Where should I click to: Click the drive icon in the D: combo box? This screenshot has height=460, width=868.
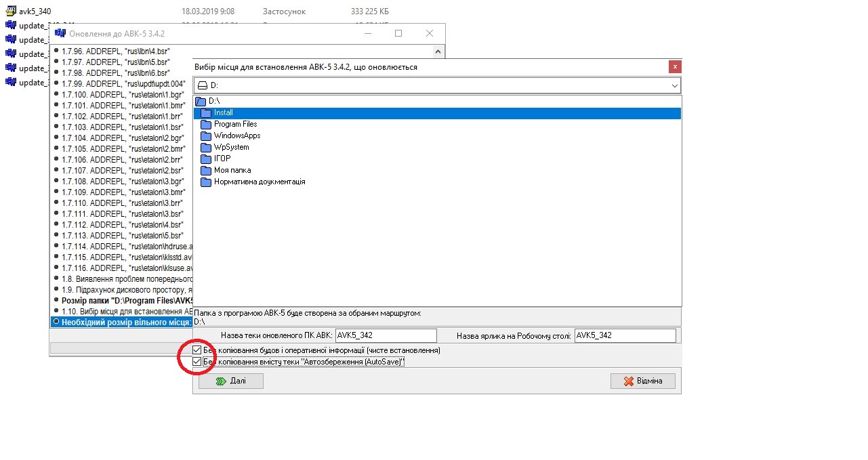coord(202,86)
